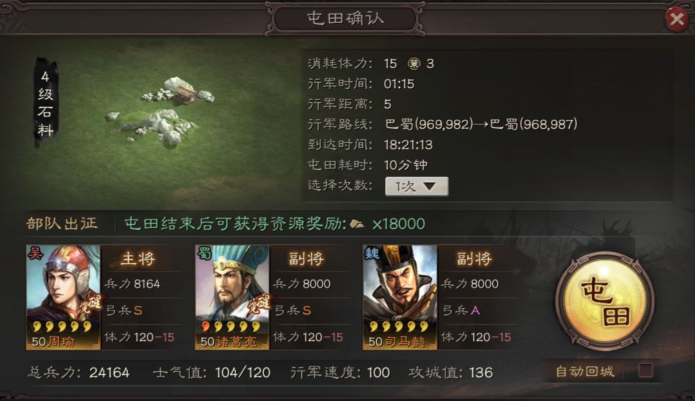Click the 蜀 faction badge on 诸葛亮
This screenshot has width=695, height=401.
204,253
